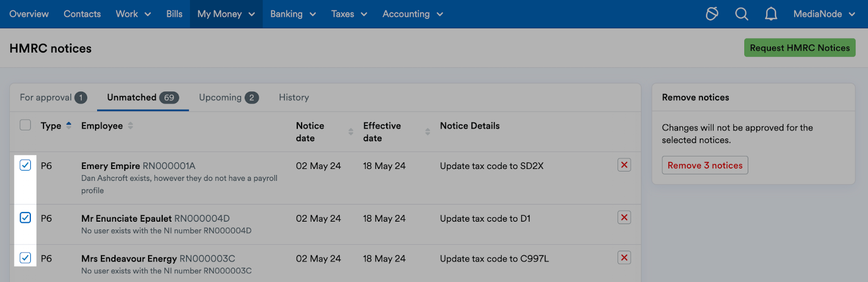Expand the Taxes menu dropdown

349,14
